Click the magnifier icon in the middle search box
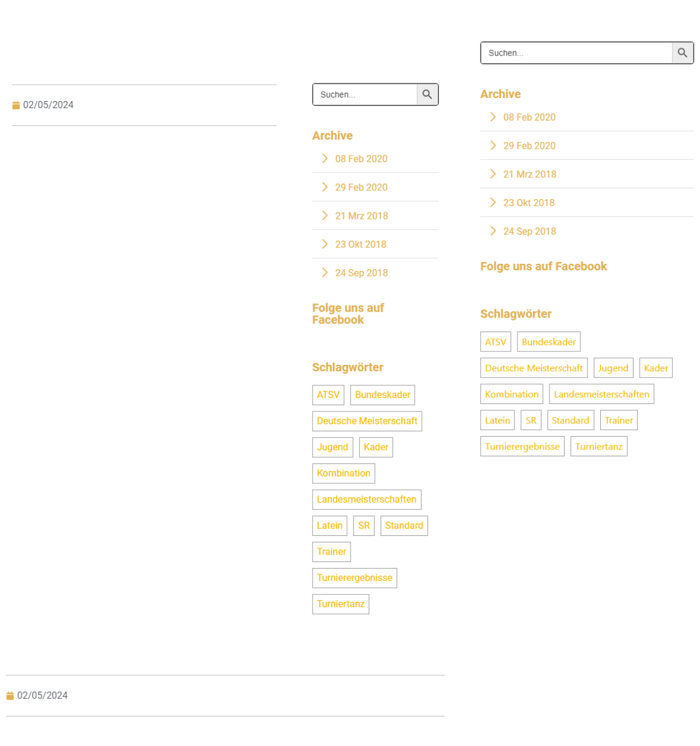700x746 pixels. (x=427, y=95)
